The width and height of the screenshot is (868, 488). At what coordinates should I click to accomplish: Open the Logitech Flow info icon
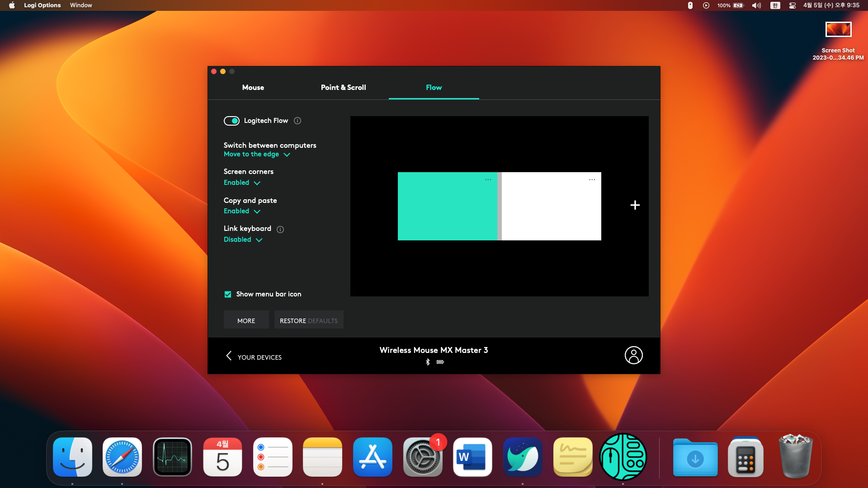coord(297,121)
